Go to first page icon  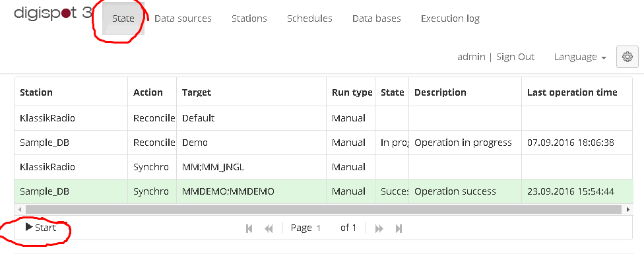pos(249,228)
